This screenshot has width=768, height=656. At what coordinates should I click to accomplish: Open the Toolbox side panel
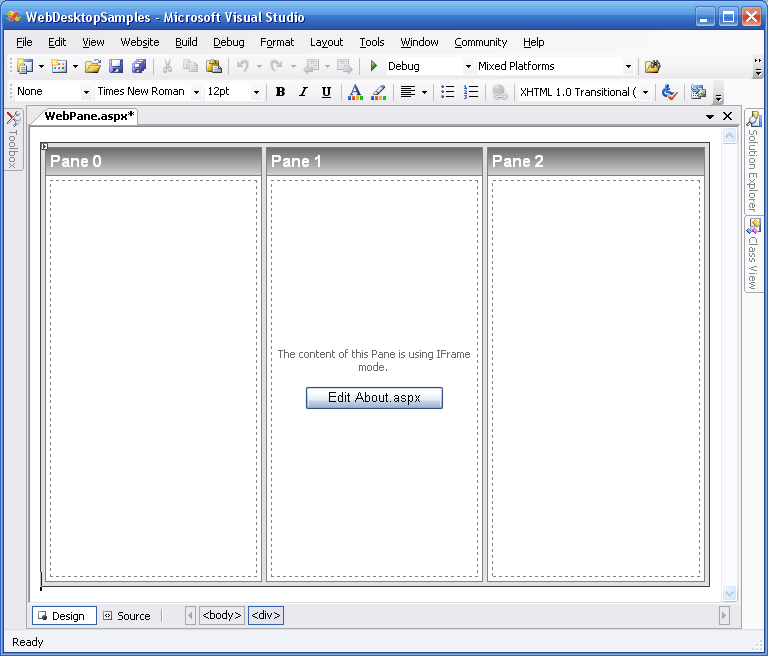point(12,140)
